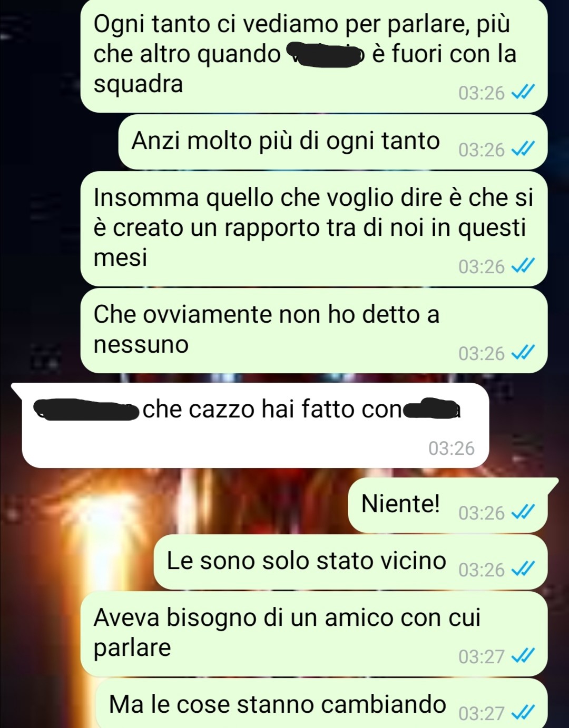Tap read-receipt ticks on 'squadra' message
Image resolution: width=569 pixels, height=728 pixels.
tap(524, 93)
